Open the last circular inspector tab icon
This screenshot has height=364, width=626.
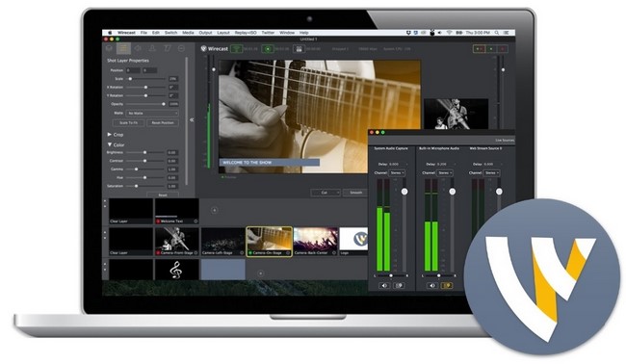(x=181, y=48)
